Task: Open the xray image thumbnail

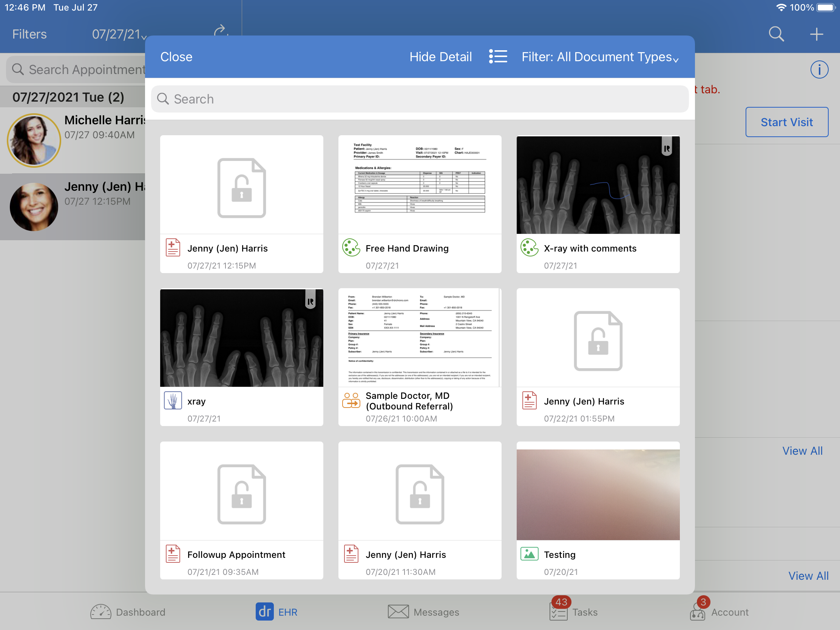Action: (x=241, y=338)
